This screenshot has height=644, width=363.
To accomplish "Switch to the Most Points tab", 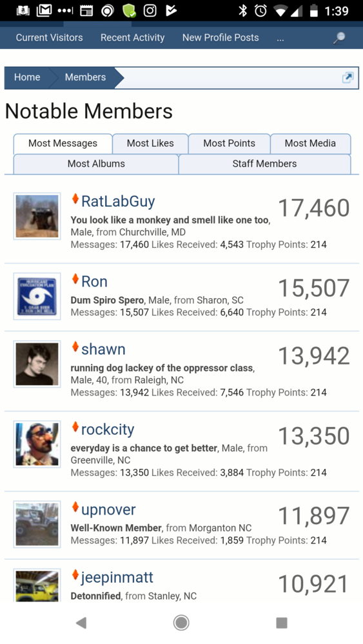I will pos(229,144).
